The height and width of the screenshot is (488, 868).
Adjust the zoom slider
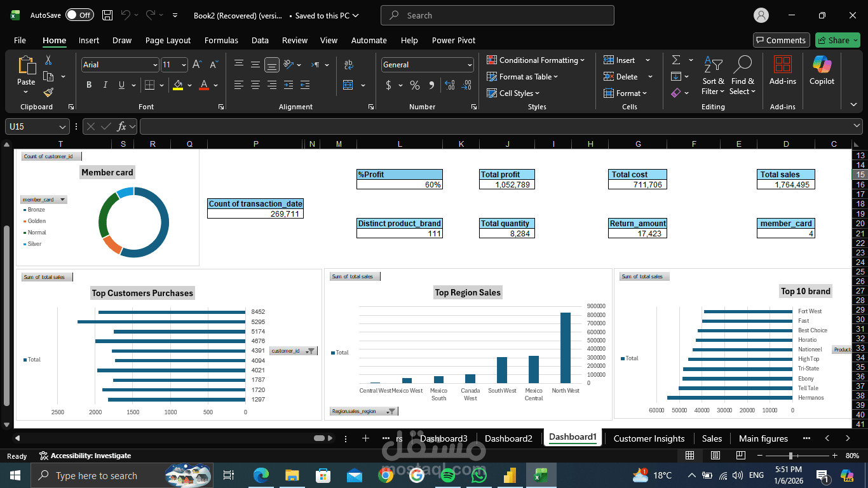pos(791,456)
